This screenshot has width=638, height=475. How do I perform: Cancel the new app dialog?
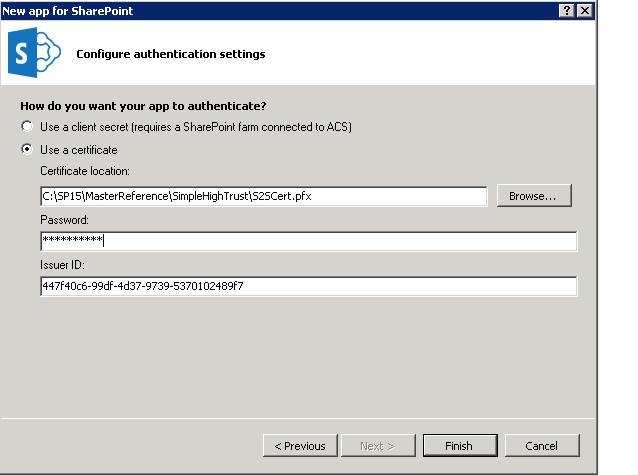[542, 446]
